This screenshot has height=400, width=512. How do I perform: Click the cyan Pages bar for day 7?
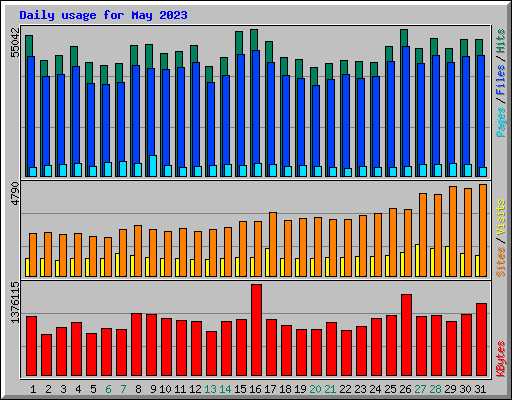pyautogui.click(x=123, y=169)
